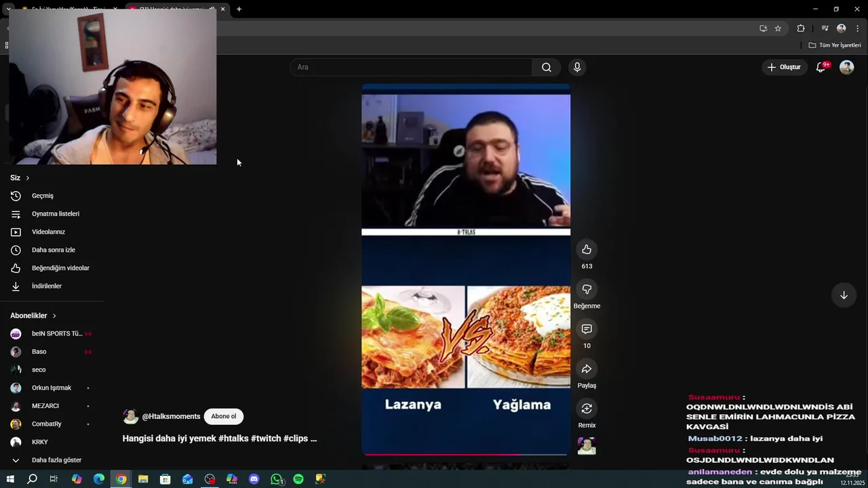Image resolution: width=868 pixels, height=488 pixels.
Task: Open the @Htalksmoments channel link
Action: click(171, 417)
